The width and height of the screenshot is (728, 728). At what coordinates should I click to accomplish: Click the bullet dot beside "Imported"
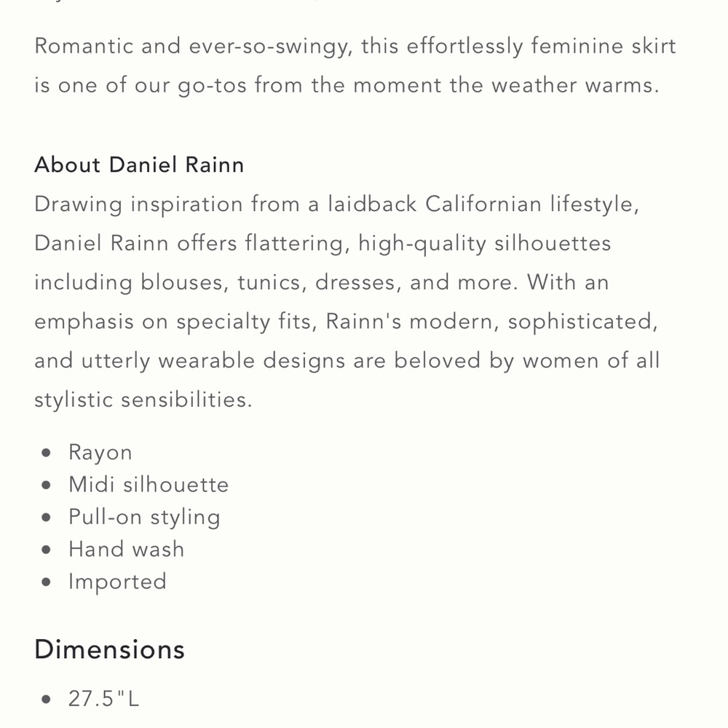click(47, 582)
